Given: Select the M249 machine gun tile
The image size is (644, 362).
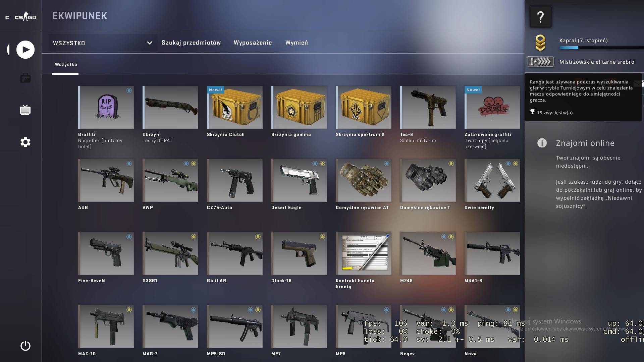Looking at the screenshot, I should (428, 253).
